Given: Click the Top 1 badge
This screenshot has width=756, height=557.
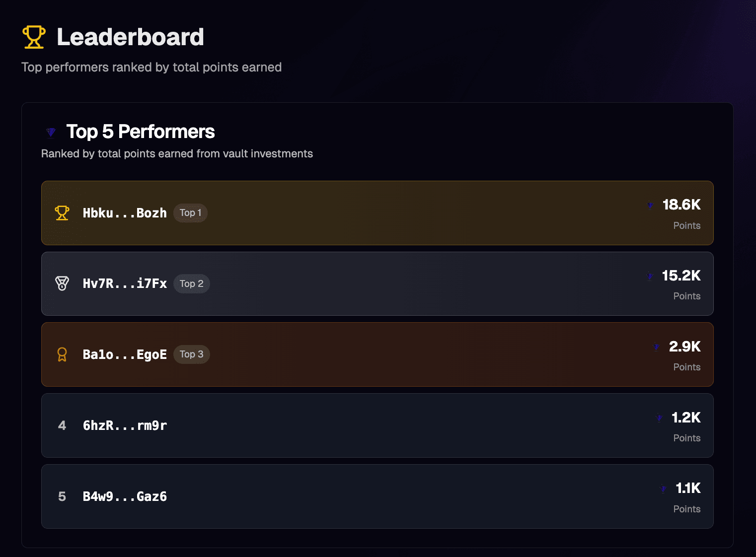Looking at the screenshot, I should 190,213.
